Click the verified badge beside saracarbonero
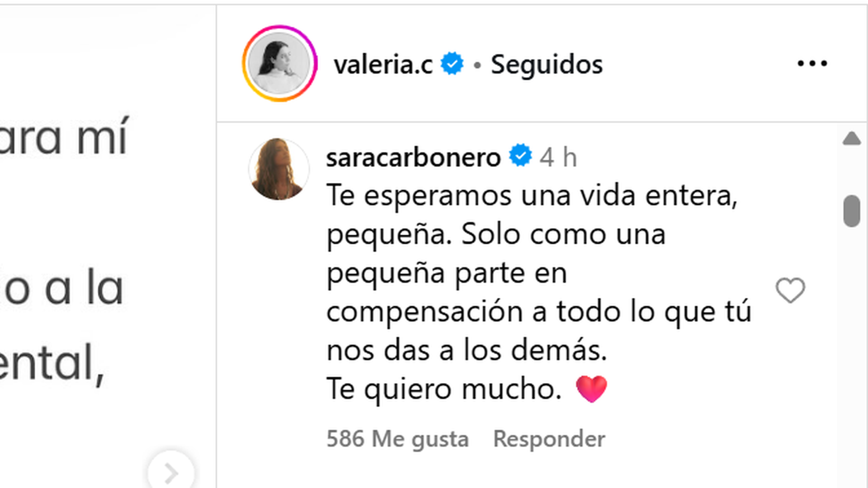 (520, 155)
